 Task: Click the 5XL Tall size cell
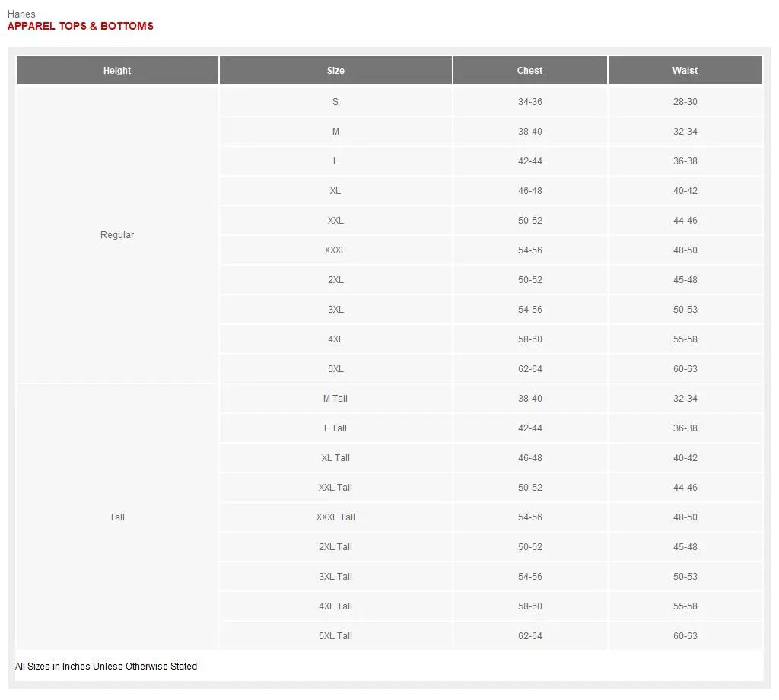tap(335, 636)
